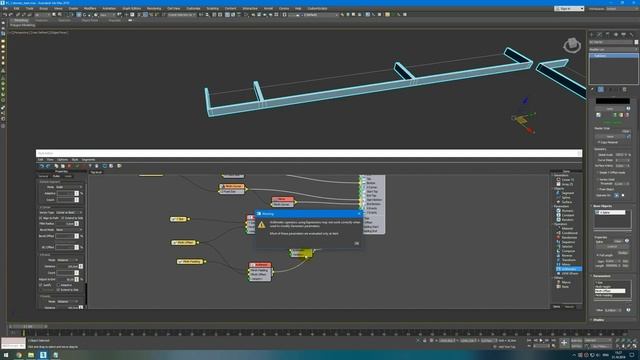Click OK in the Warning dialog

pyautogui.click(x=356, y=243)
